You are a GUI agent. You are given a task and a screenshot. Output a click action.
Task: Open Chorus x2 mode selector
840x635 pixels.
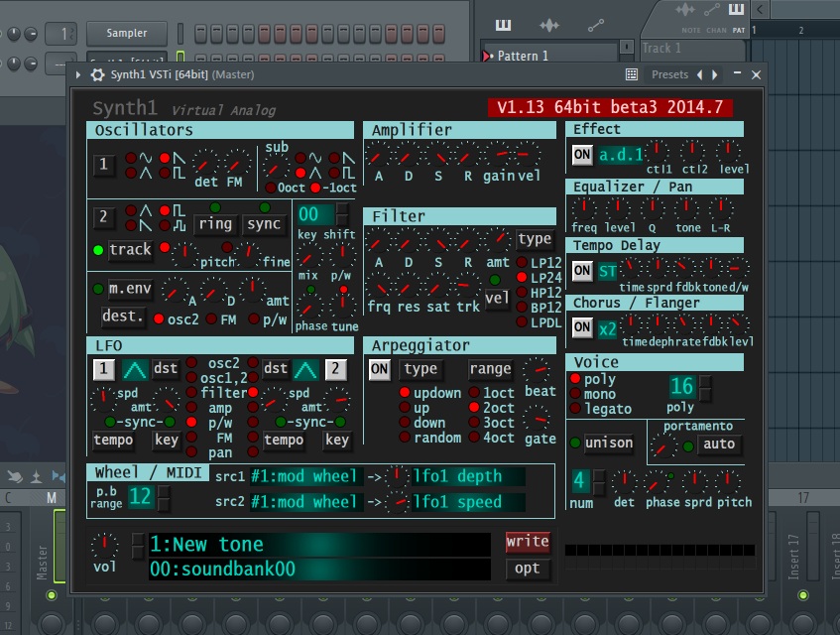click(x=607, y=328)
